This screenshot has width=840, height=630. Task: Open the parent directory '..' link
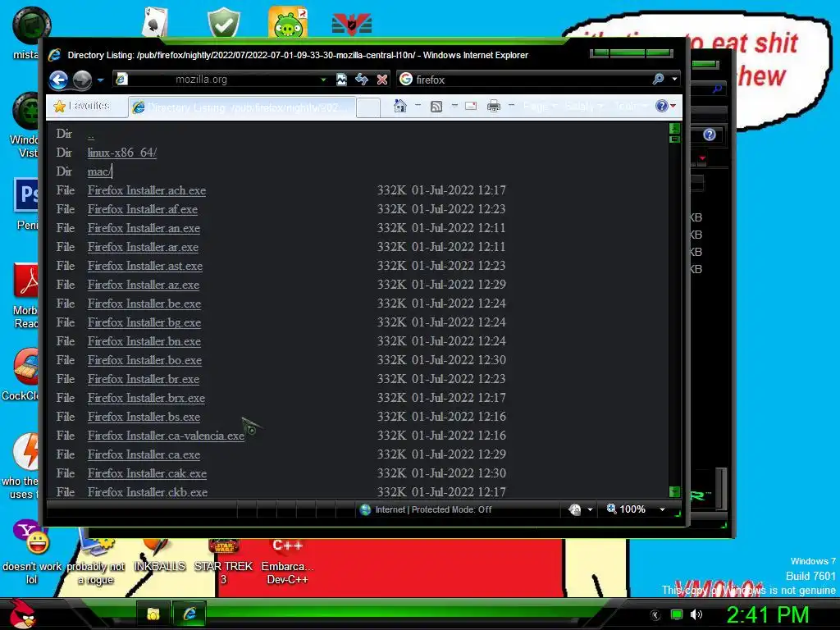[91, 135]
